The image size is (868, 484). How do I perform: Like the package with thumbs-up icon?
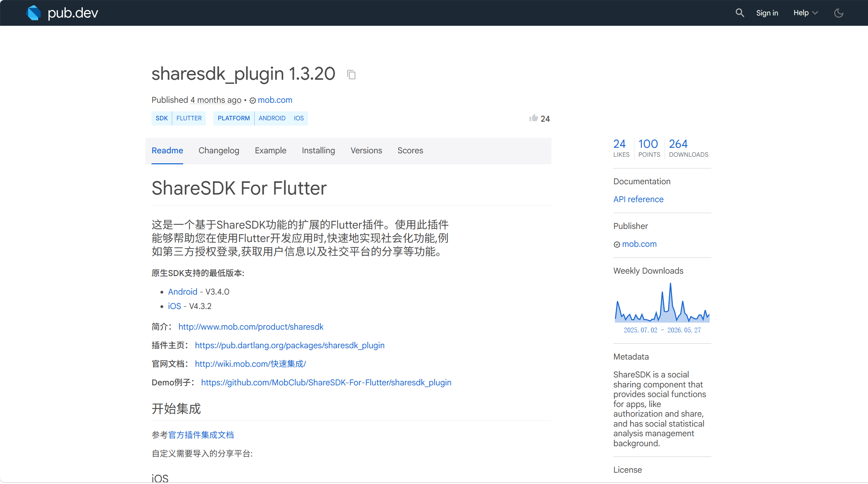(x=533, y=118)
